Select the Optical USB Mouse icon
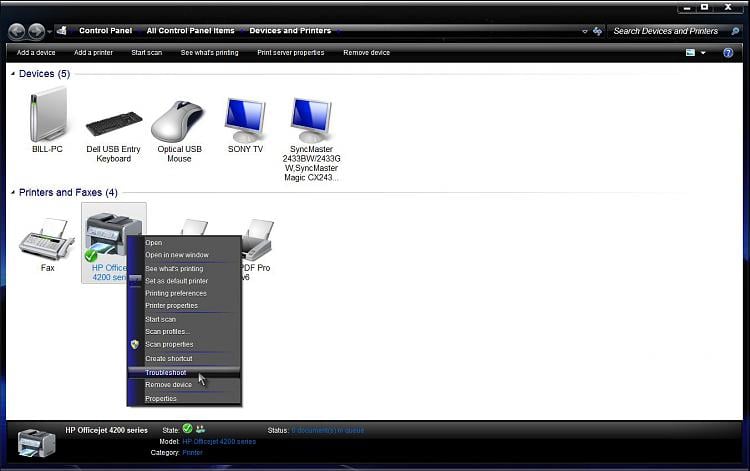This screenshot has width=750, height=471. click(178, 120)
